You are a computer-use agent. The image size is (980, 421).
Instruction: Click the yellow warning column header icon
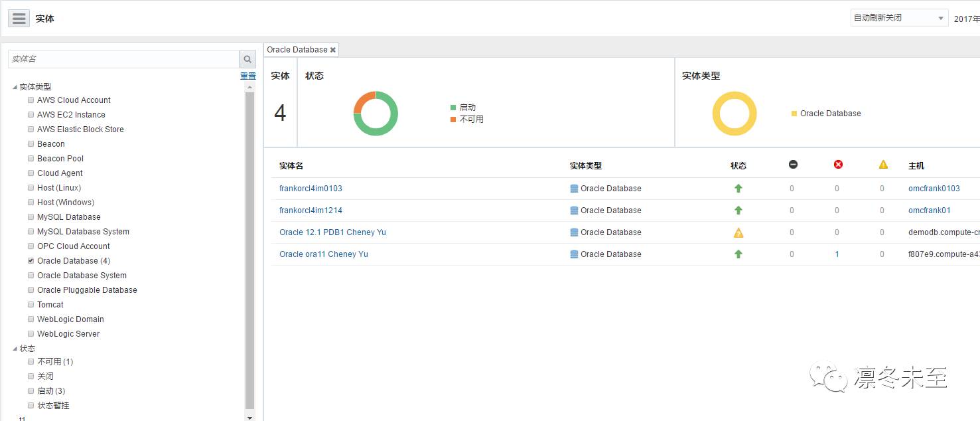pyautogui.click(x=883, y=165)
